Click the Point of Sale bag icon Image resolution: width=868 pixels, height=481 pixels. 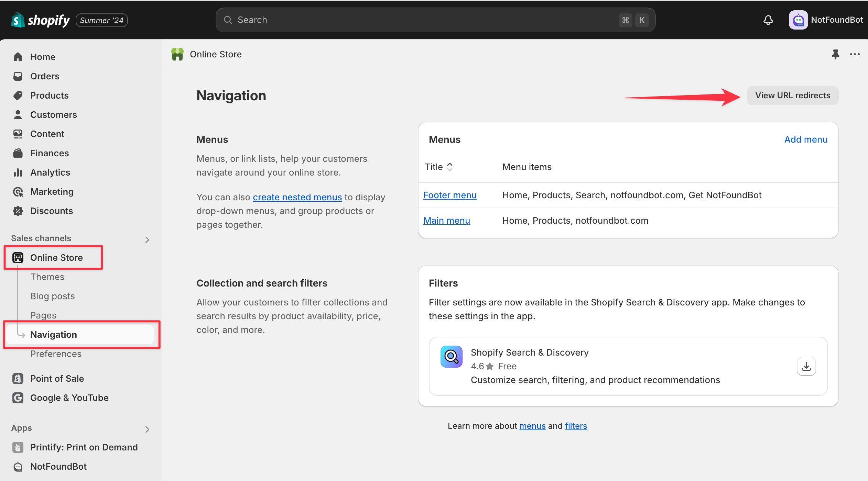pyautogui.click(x=18, y=378)
